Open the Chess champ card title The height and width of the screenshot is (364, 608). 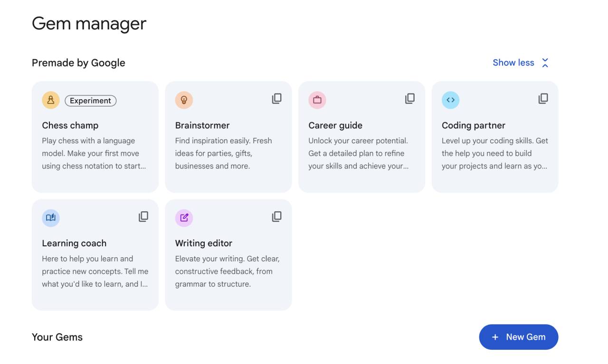[70, 125]
